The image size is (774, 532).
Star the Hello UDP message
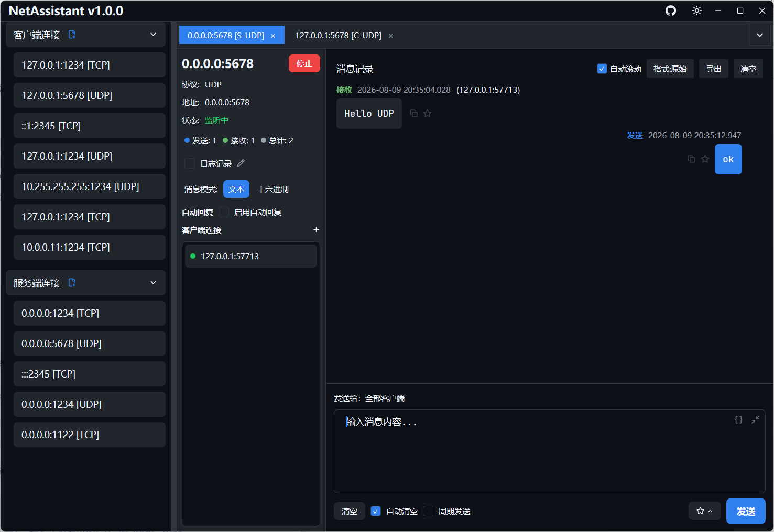pos(428,114)
